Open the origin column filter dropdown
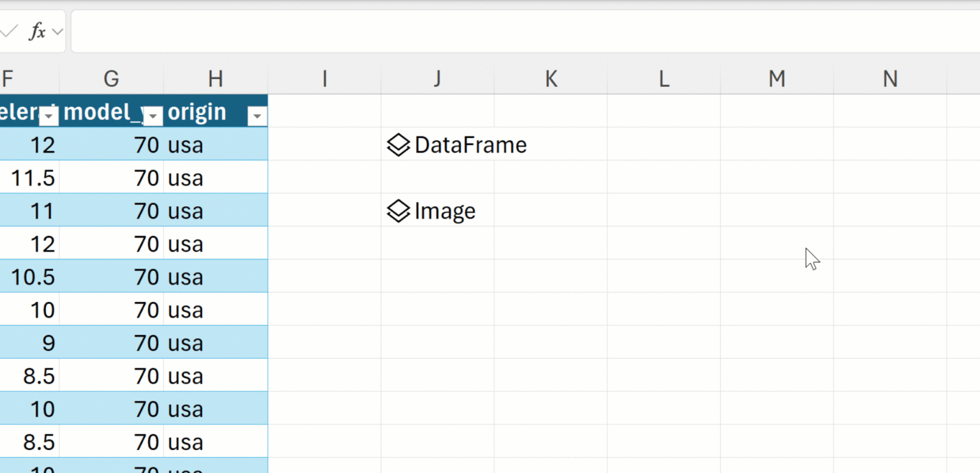This screenshot has height=473, width=980. [257, 116]
